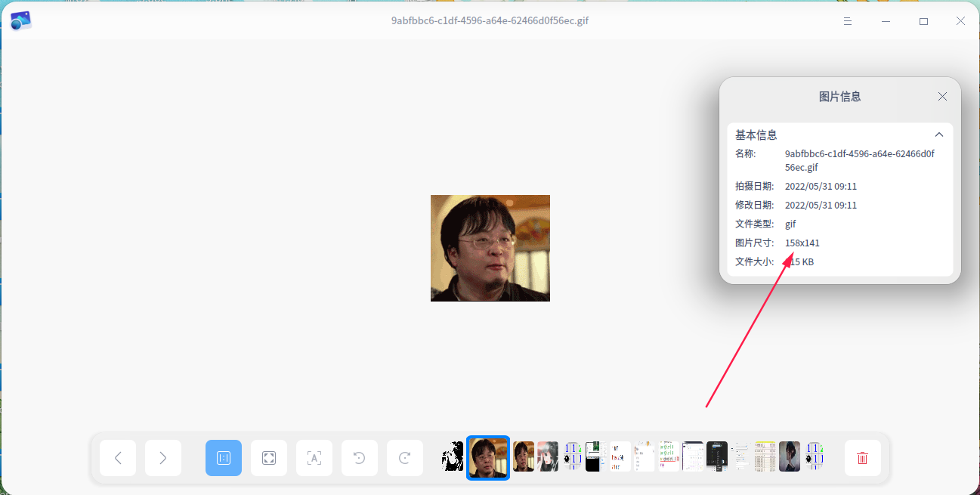Maximize the image viewer window

pyautogui.click(x=923, y=21)
